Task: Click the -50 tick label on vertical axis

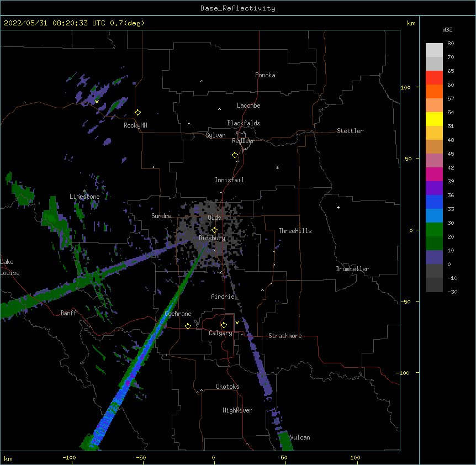Action: point(405,302)
